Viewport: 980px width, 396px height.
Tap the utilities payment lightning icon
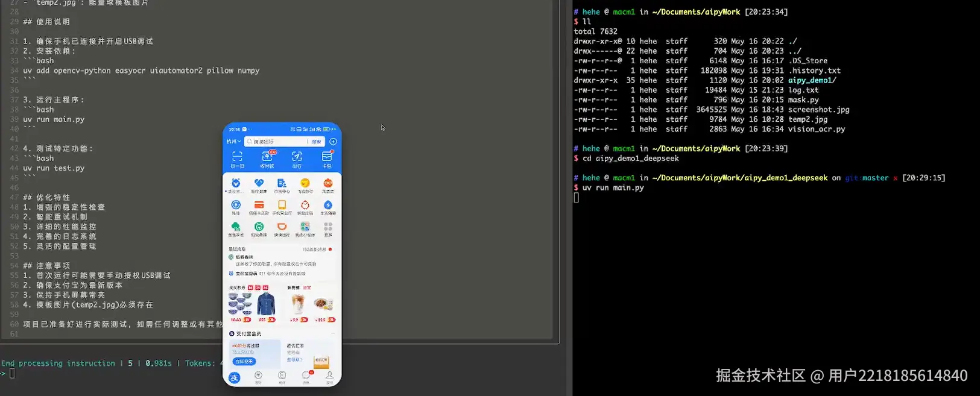tap(328, 205)
